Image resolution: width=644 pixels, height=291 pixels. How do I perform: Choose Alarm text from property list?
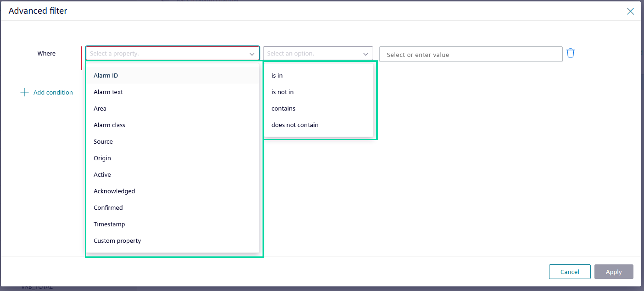tap(172, 92)
